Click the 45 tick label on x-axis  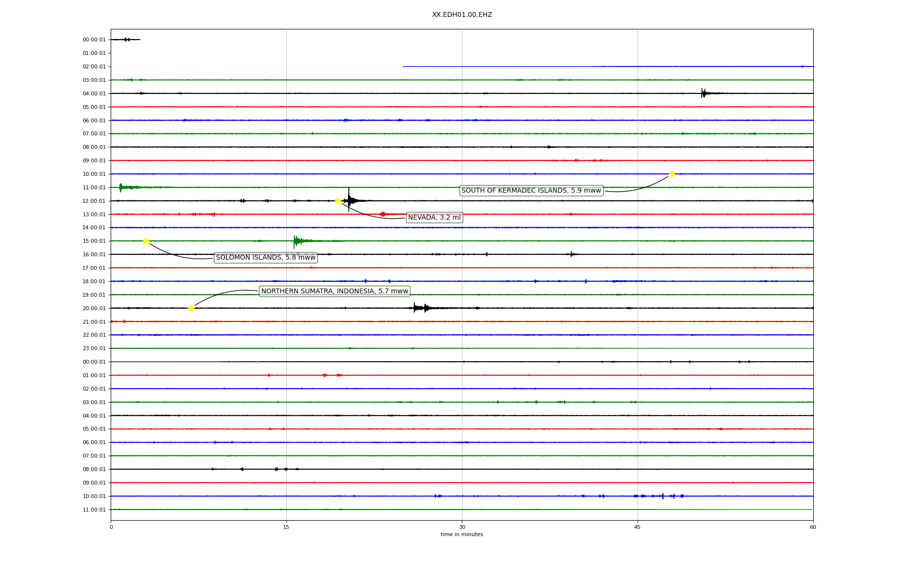click(x=637, y=527)
